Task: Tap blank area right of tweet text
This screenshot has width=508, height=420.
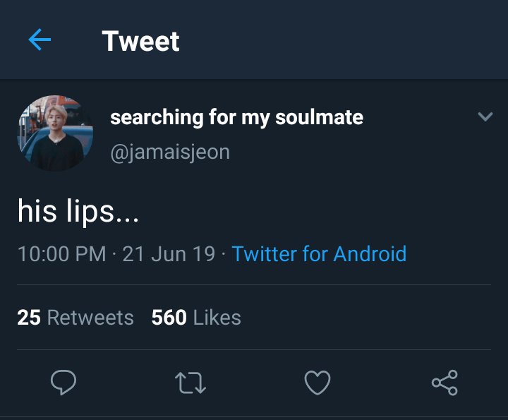Action: [x=324, y=211]
